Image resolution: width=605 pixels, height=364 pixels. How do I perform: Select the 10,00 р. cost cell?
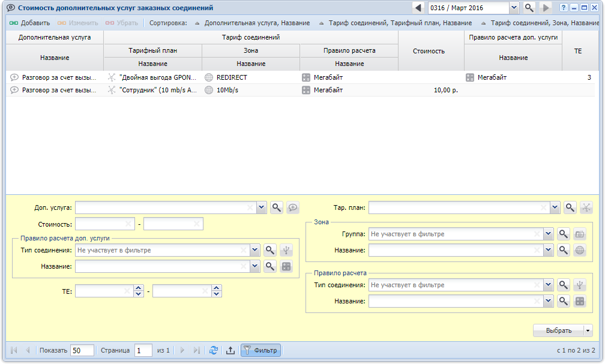[x=431, y=90]
